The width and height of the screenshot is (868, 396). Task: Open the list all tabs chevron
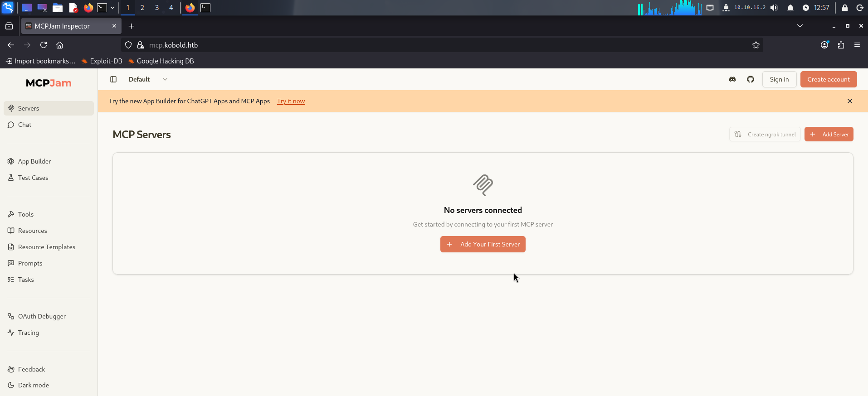coord(800,26)
